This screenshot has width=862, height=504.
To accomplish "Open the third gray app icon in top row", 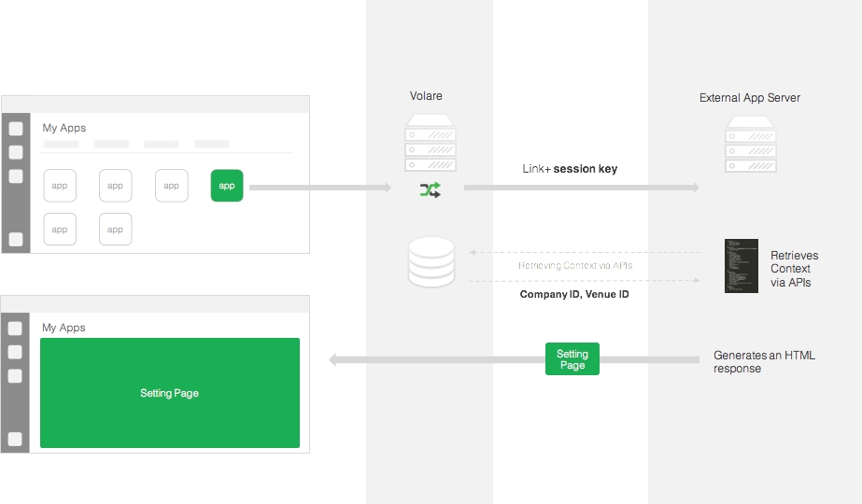I will coord(171,186).
